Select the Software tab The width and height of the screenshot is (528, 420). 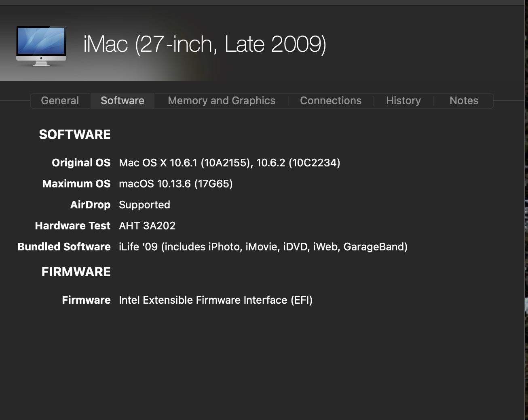(x=122, y=101)
